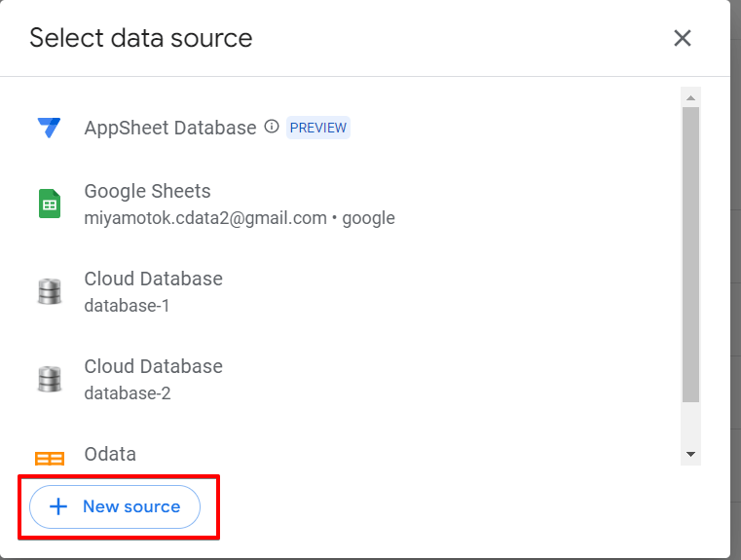The width and height of the screenshot is (741, 560).
Task: Choose the Google Sheets data source
Action: click(x=147, y=191)
